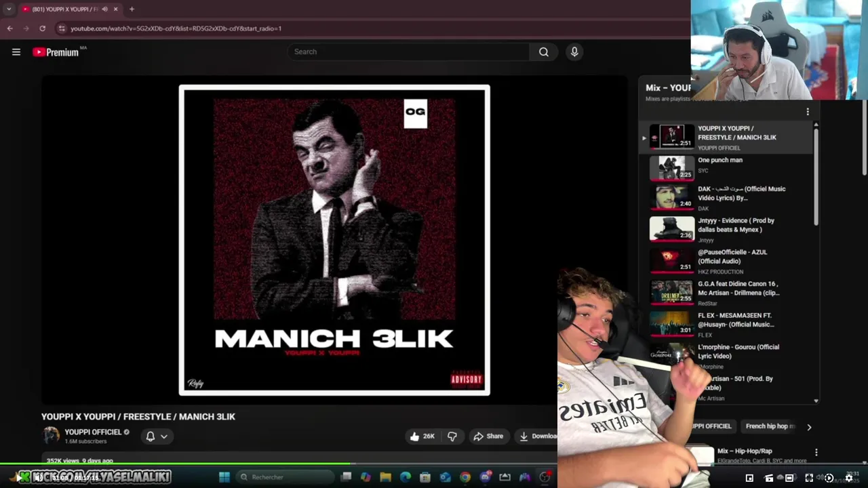Open Outlook from the taskbar

point(446,477)
